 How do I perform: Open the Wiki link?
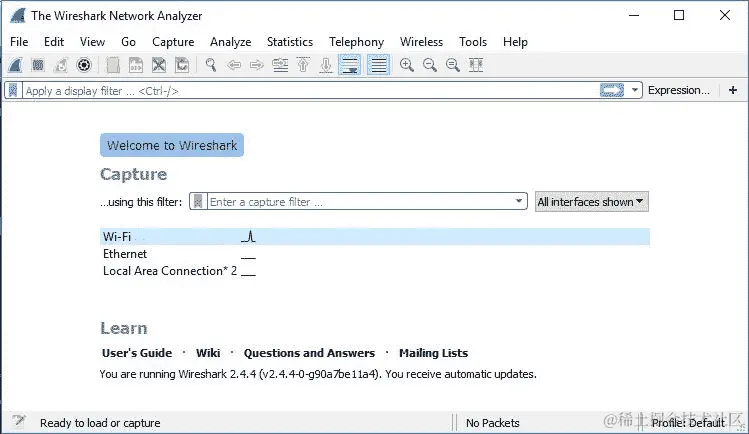pos(208,353)
